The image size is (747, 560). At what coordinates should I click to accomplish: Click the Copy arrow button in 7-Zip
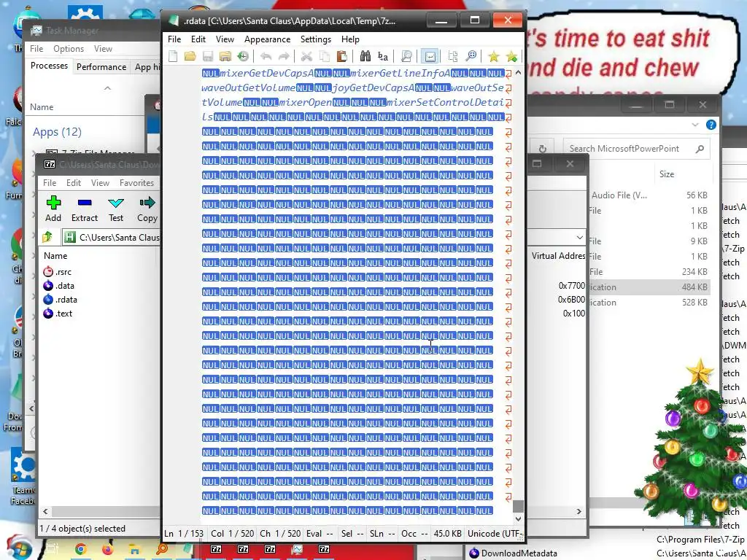tap(147, 209)
